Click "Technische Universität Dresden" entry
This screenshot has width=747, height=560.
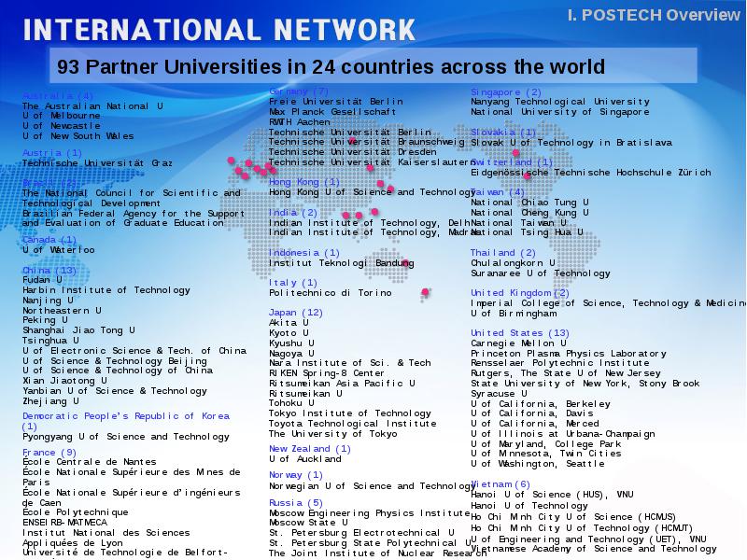click(x=353, y=152)
